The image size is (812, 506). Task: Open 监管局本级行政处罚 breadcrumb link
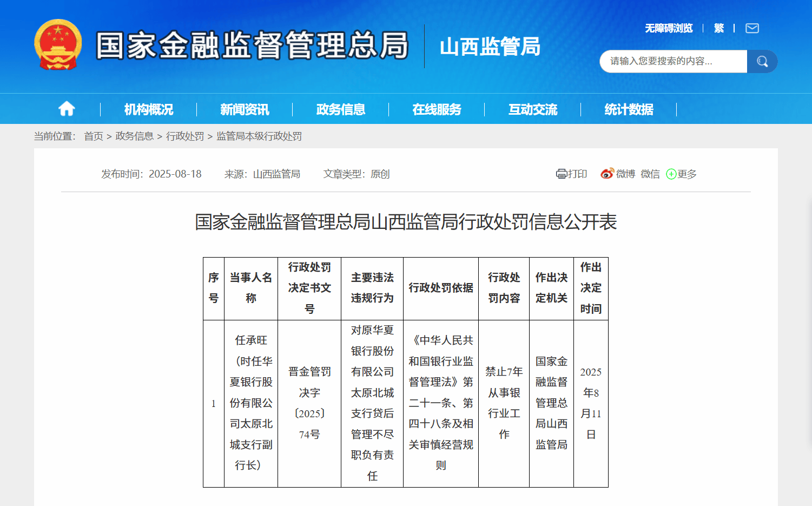click(259, 136)
